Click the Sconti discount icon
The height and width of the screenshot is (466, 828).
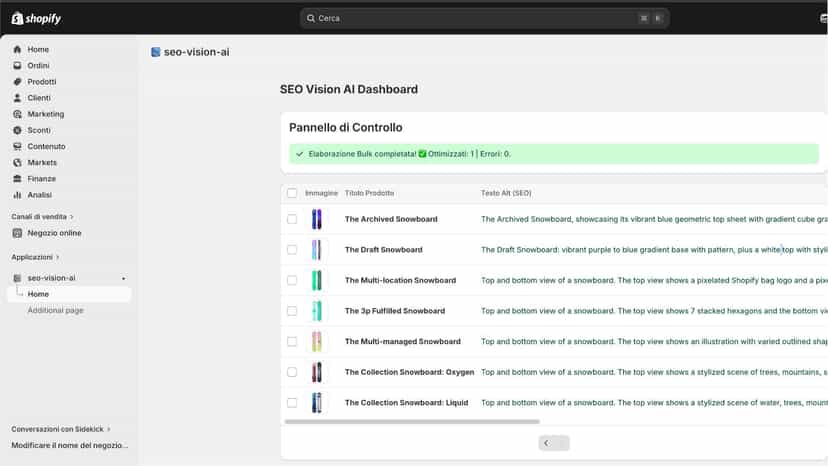pyautogui.click(x=17, y=130)
